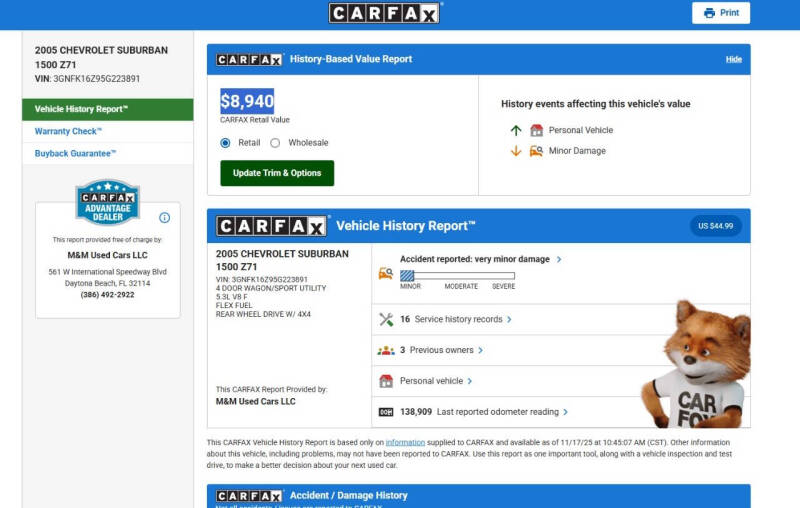
Task: Click the Print button
Action: click(720, 13)
